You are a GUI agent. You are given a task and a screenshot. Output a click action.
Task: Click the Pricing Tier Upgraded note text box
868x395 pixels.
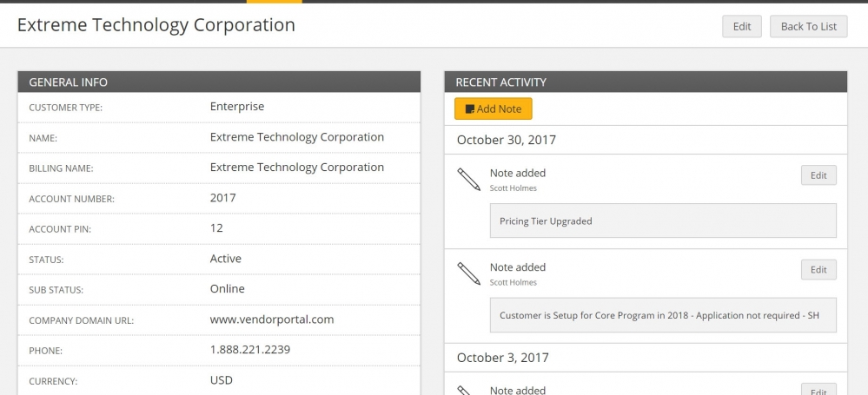(x=663, y=221)
